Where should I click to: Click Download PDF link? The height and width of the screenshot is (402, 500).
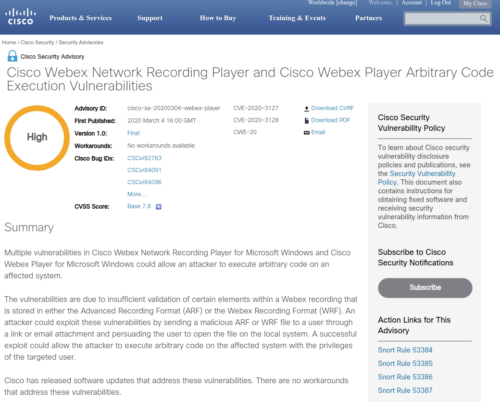click(x=330, y=120)
